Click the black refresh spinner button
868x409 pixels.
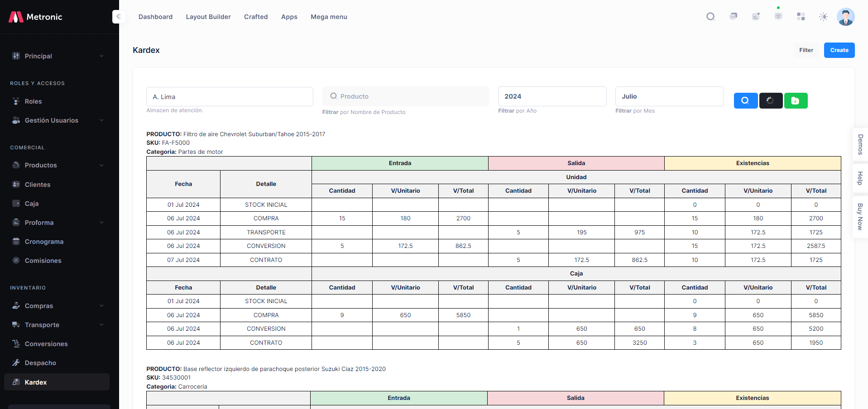(x=771, y=100)
